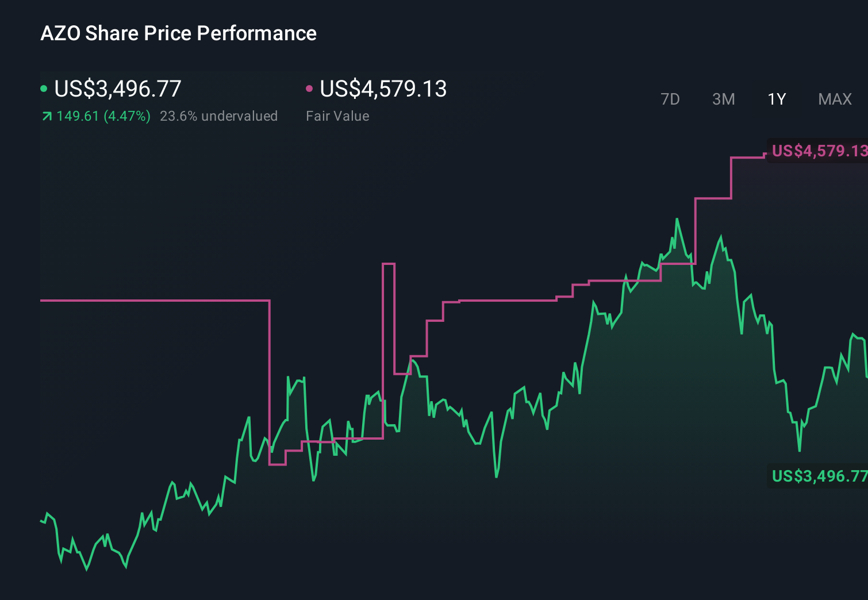Click pink US$4,579.13 tag on chart edge

click(819, 151)
